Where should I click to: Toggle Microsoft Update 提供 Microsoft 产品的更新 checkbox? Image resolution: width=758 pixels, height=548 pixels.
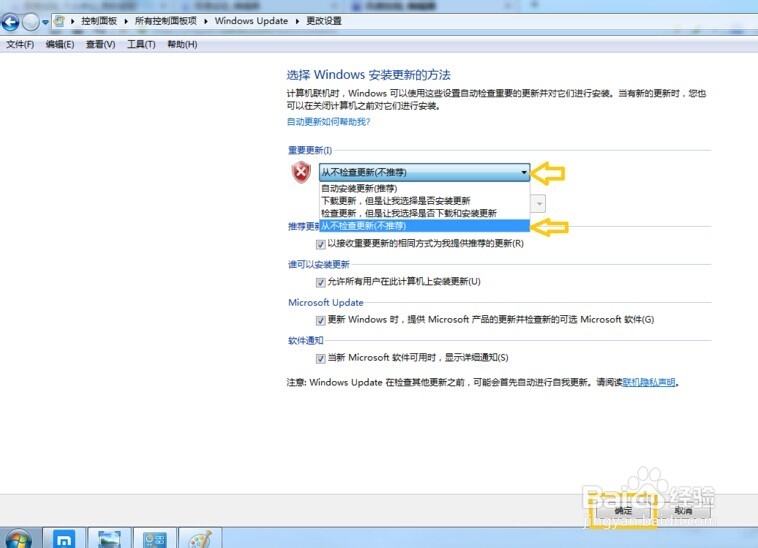pos(320,320)
